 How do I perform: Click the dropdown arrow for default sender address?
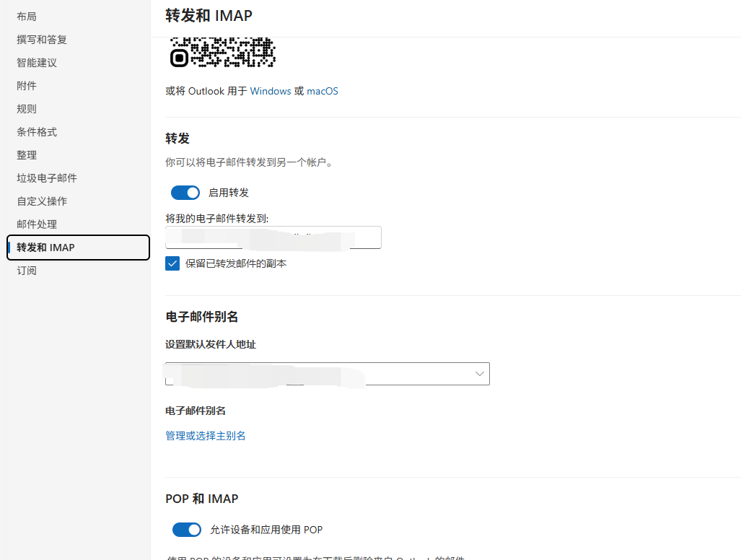point(479,373)
